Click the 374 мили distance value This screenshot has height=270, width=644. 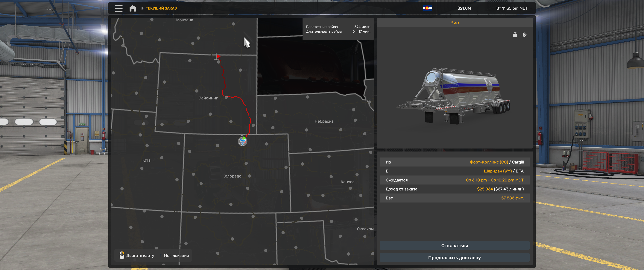click(x=362, y=27)
